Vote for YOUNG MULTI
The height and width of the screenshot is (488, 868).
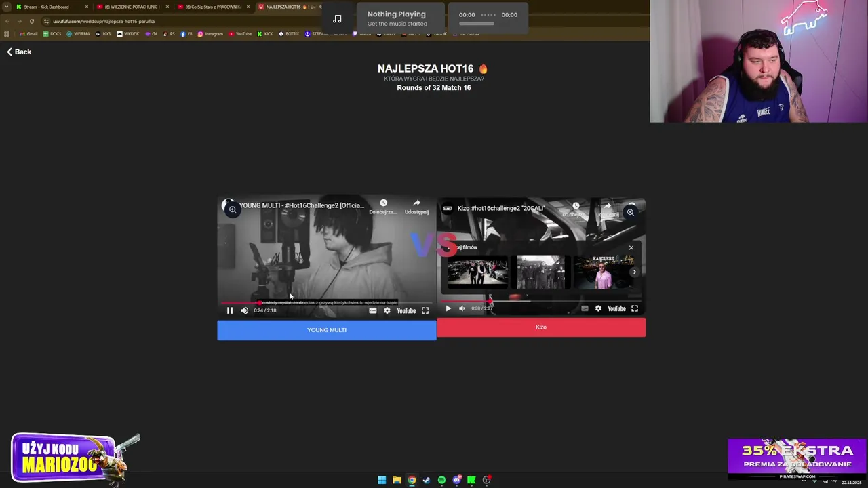click(327, 330)
